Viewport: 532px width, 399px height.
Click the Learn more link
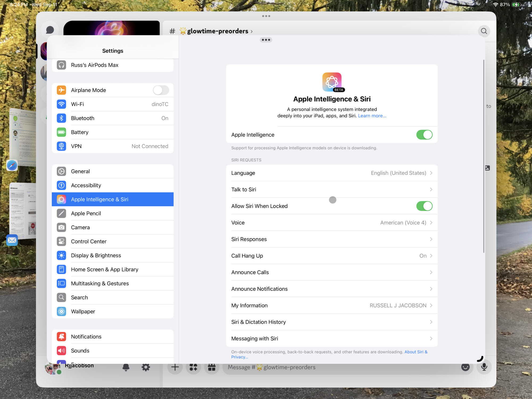[x=372, y=116]
